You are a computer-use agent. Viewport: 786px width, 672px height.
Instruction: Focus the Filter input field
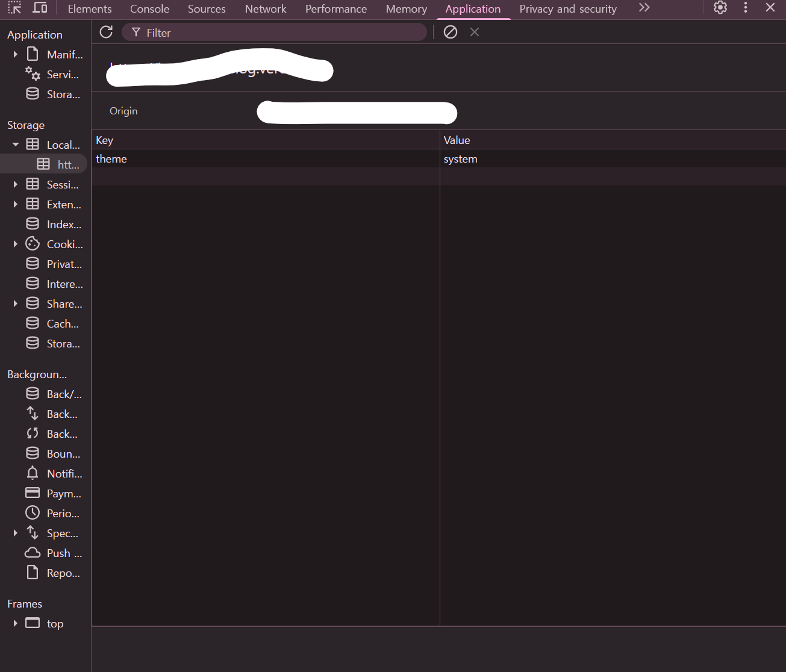(x=274, y=33)
